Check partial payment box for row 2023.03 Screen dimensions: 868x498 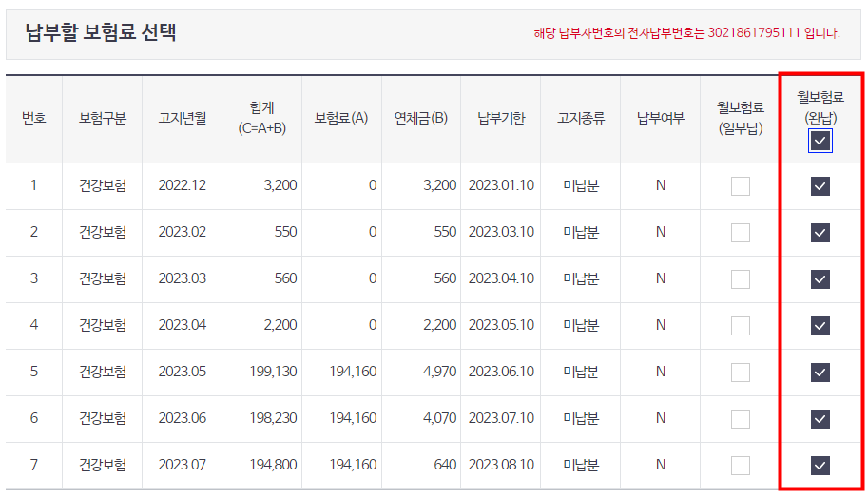(740, 278)
